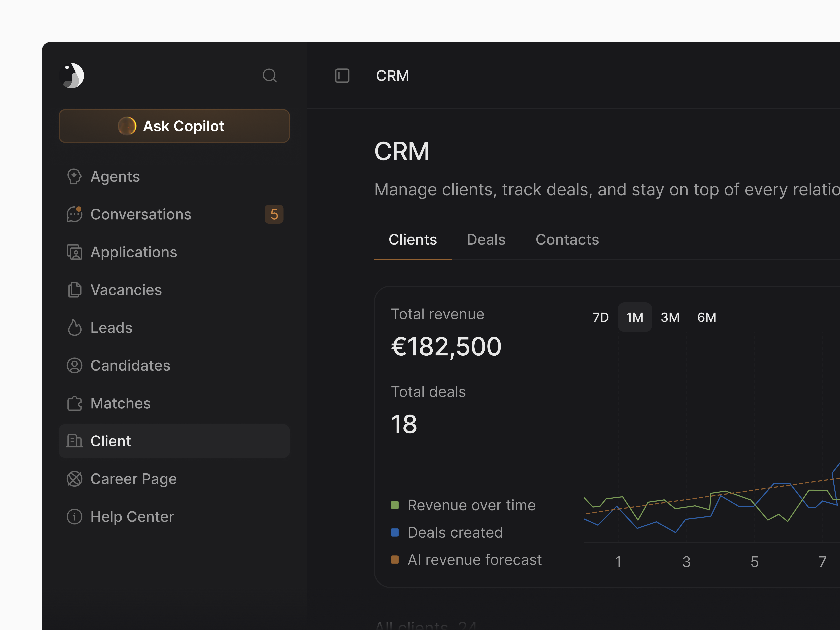Toggle the sidebar panel icon
The width and height of the screenshot is (840, 630).
pyautogui.click(x=342, y=76)
